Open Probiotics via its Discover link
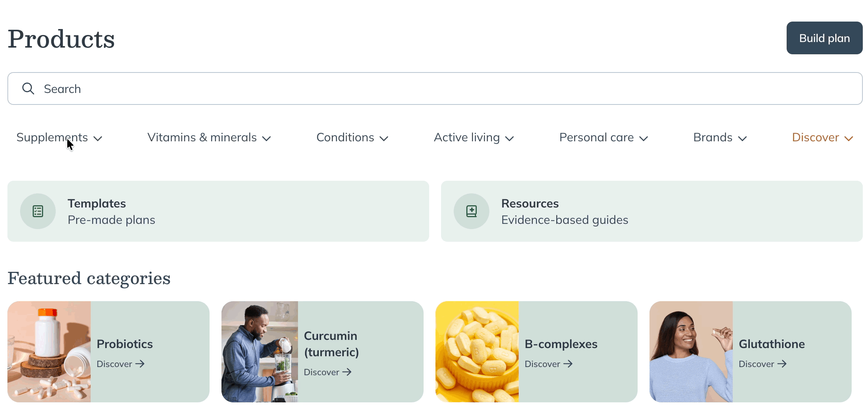868x415 pixels. [x=114, y=364]
